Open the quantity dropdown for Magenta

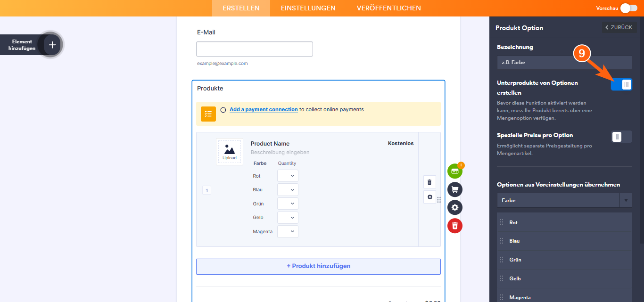(288, 231)
